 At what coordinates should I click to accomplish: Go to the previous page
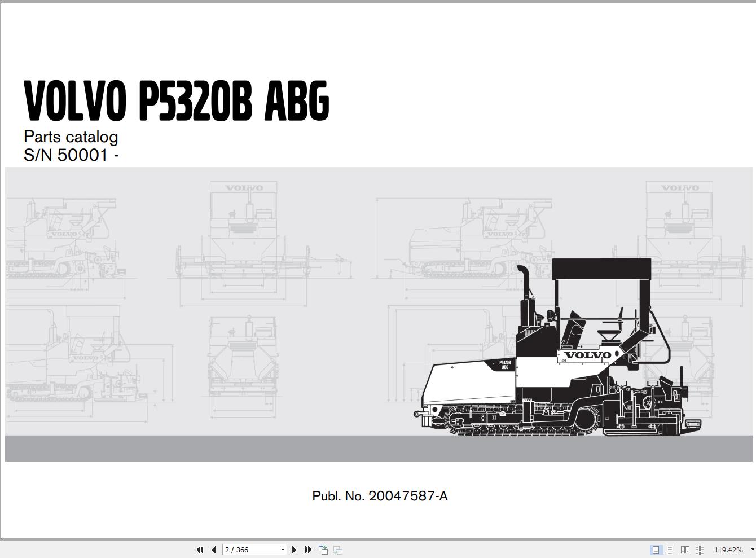pyautogui.click(x=213, y=550)
